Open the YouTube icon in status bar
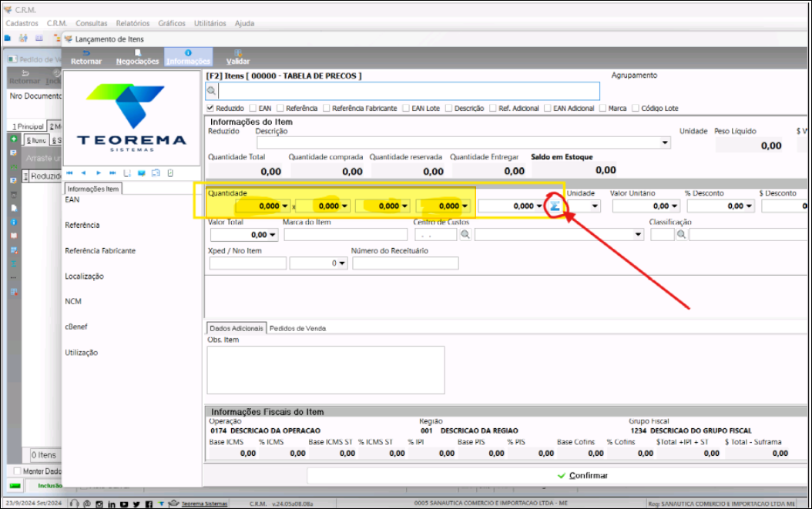812x509 pixels. 124,504
